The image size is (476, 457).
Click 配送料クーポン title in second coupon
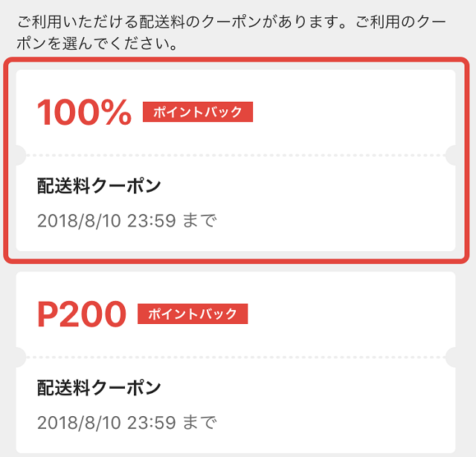(x=99, y=388)
